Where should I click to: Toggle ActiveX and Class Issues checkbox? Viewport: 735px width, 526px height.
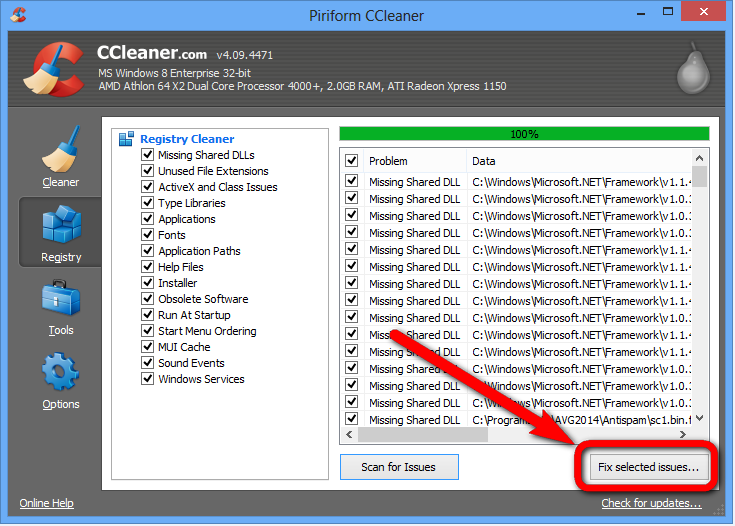[148, 186]
